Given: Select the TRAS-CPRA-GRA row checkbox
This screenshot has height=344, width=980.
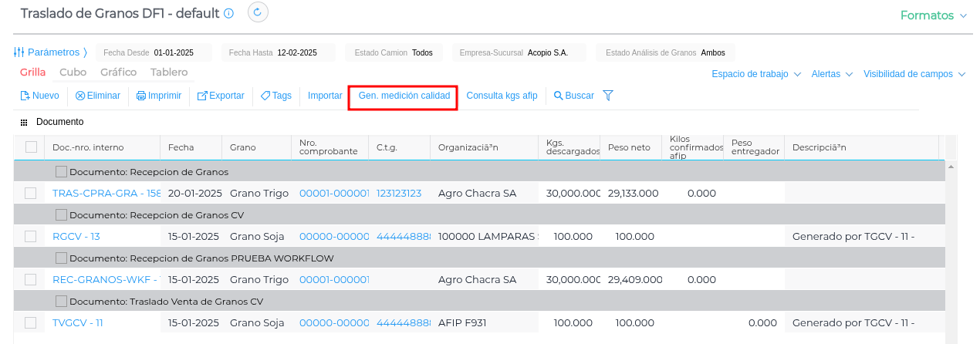Looking at the screenshot, I should [x=31, y=194].
